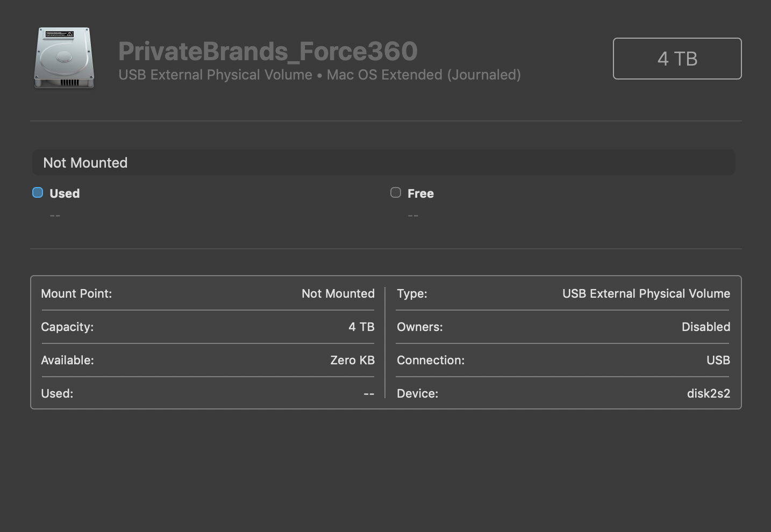
Task: Click the Owners Disabled value
Action: click(x=705, y=327)
